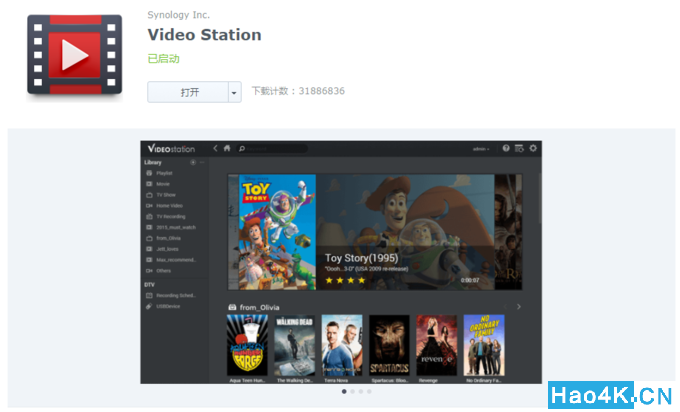Select TV Recording in the preview sidebar

(x=170, y=216)
